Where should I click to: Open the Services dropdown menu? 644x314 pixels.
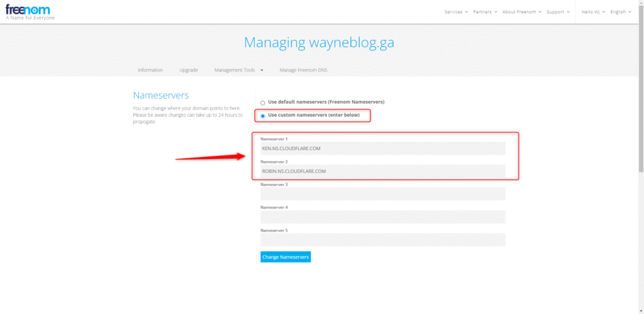[456, 12]
